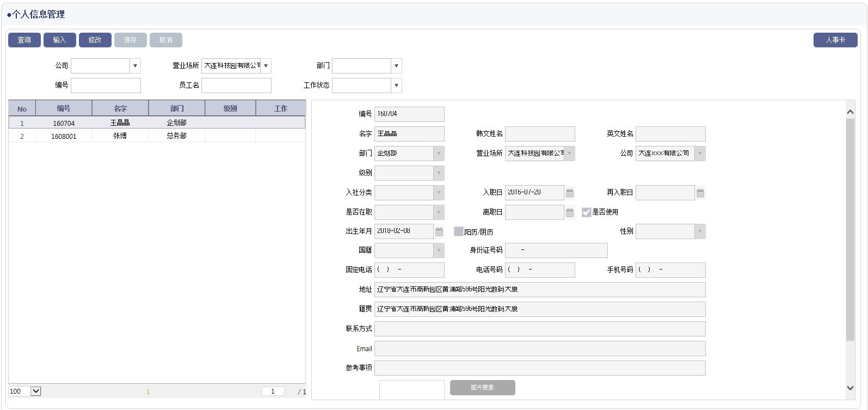Viewport: 868px width, 410px height.
Task: Toggle the 阳历/阴历 checkbox
Action: (x=459, y=232)
